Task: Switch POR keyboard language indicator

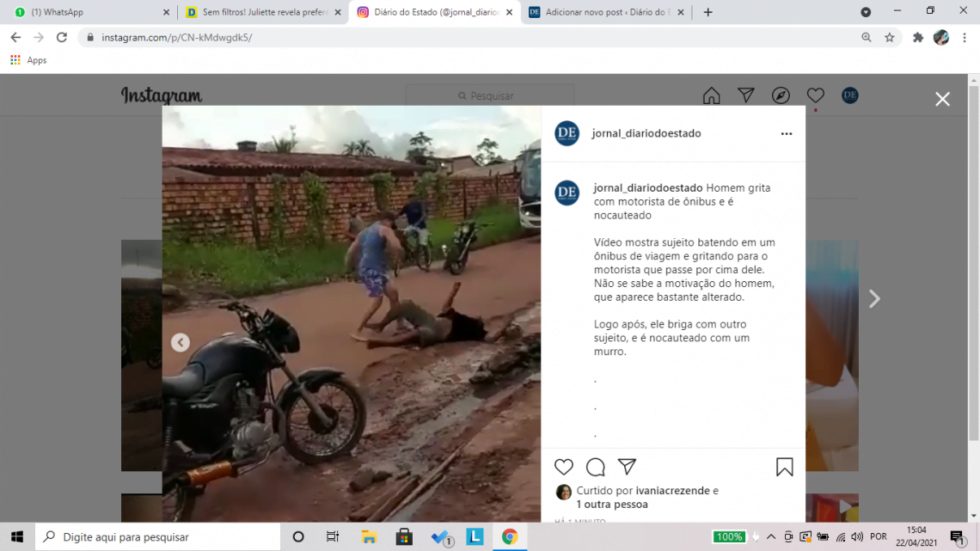Action: [x=878, y=536]
